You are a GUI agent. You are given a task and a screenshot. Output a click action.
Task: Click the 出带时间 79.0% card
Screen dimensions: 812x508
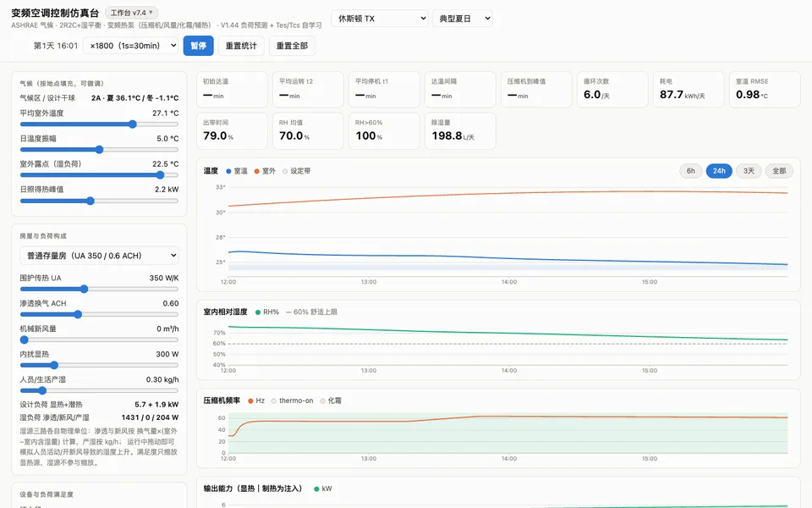tap(232, 130)
